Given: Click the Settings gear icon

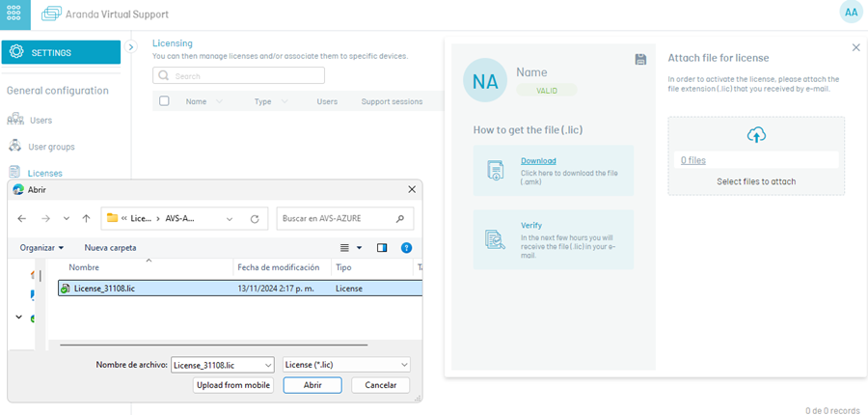Looking at the screenshot, I should pos(16,53).
